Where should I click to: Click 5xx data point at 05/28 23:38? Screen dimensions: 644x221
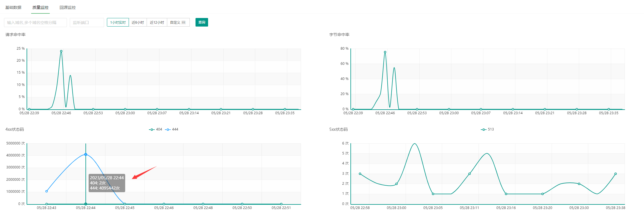coord(615,174)
